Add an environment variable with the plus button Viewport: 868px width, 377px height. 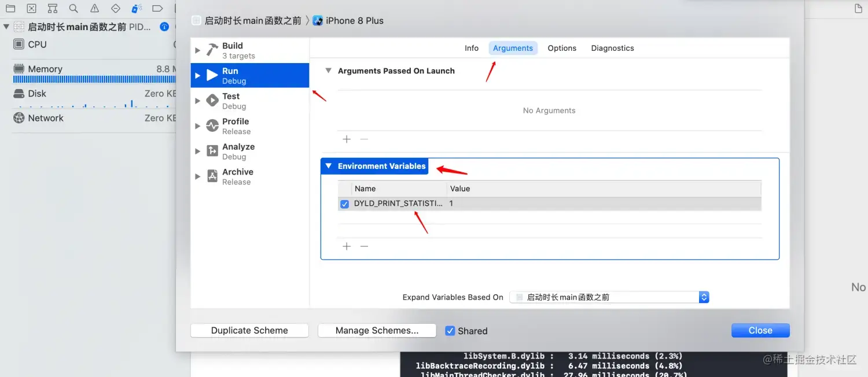point(347,246)
